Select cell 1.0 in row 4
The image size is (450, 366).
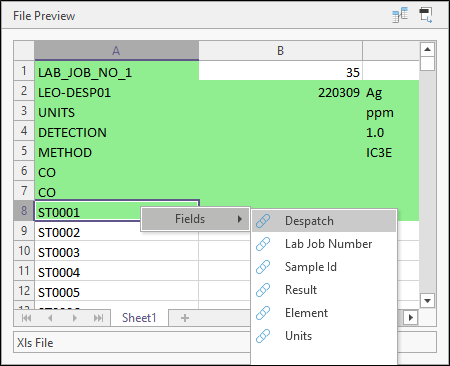click(391, 132)
